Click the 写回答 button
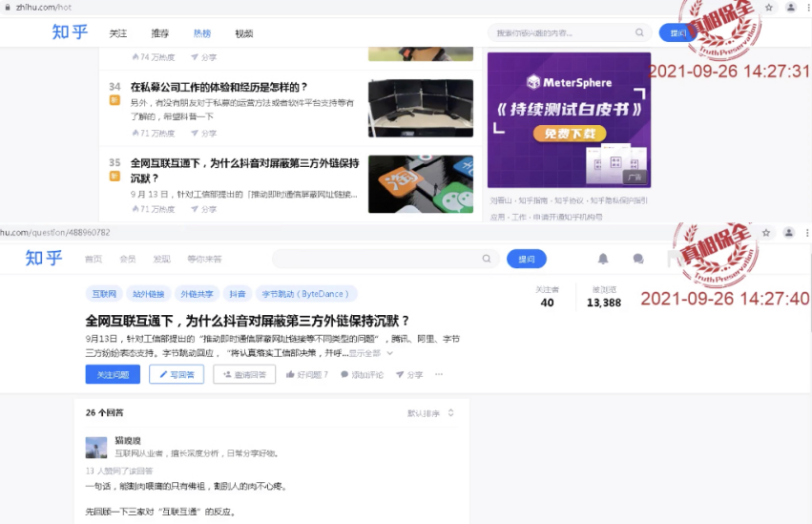The width and height of the screenshot is (812, 524). tap(177, 375)
